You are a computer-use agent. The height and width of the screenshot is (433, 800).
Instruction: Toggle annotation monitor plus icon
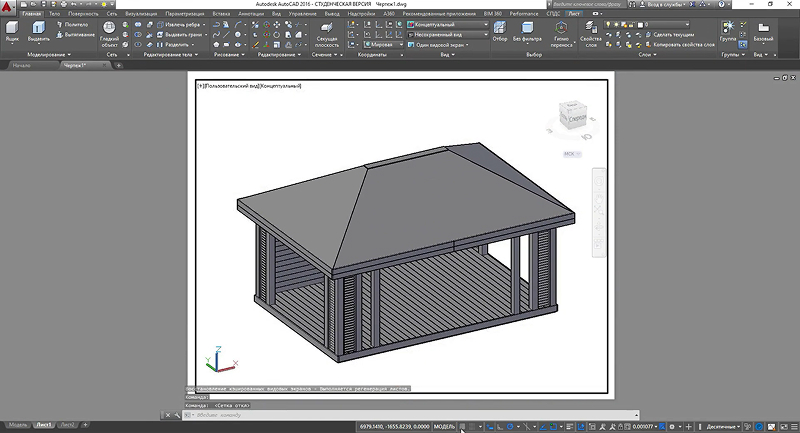(688, 426)
